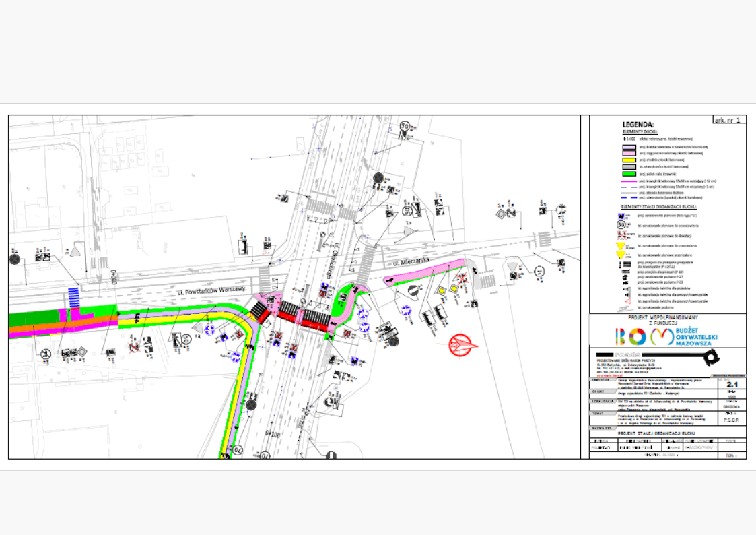Screen dimensions: 756x535
Task: Click the drawing number '2.1' in title block
Action: pos(732,385)
